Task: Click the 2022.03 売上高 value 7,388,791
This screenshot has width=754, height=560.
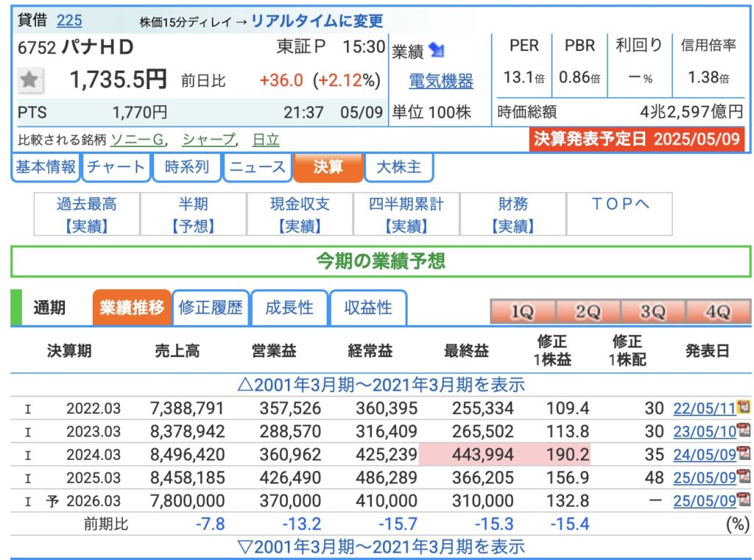Action: click(x=187, y=408)
